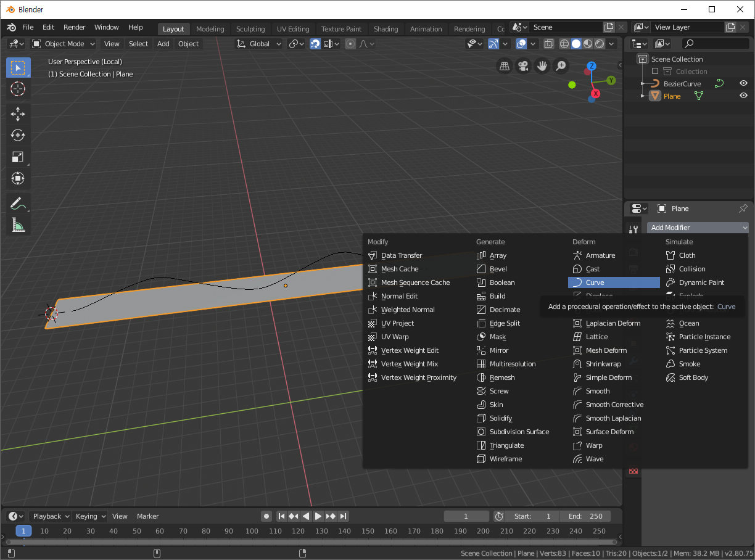
Task: Toggle snapping magnet in header
Action: (315, 44)
